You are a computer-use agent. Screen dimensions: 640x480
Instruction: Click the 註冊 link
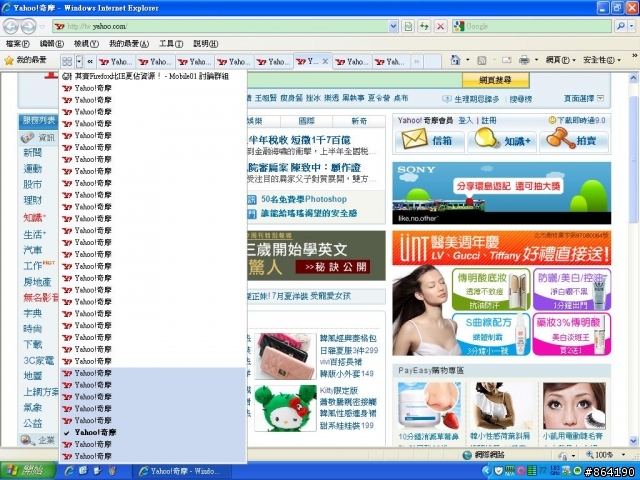(489, 120)
